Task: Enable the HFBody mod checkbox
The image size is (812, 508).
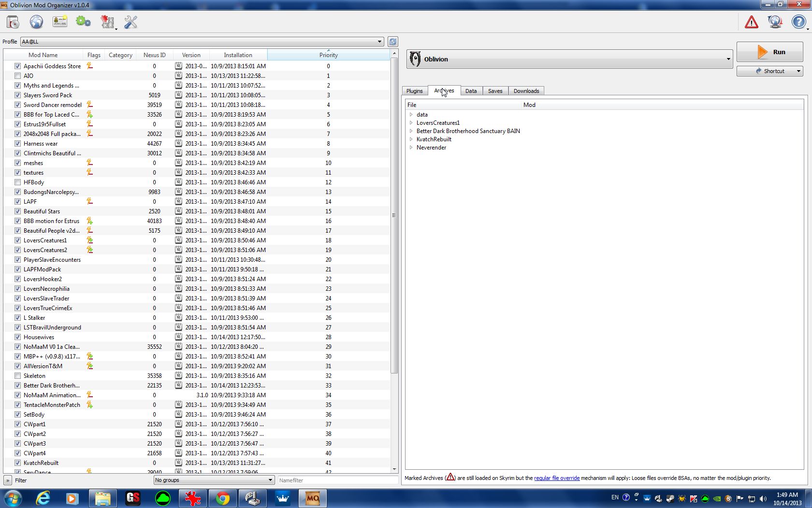Action: (17, 182)
